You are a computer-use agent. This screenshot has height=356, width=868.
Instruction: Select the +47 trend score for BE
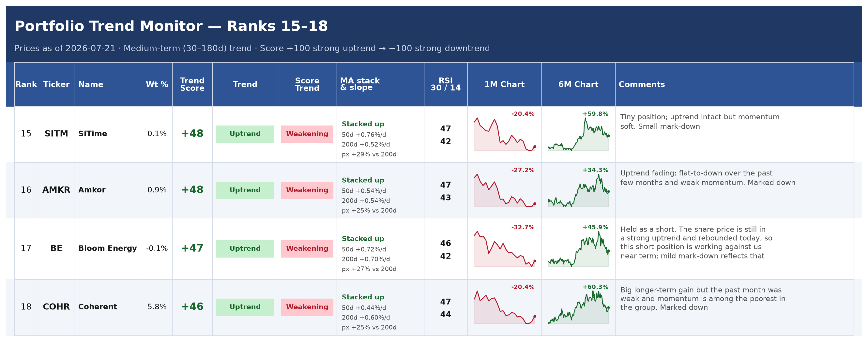(192, 248)
